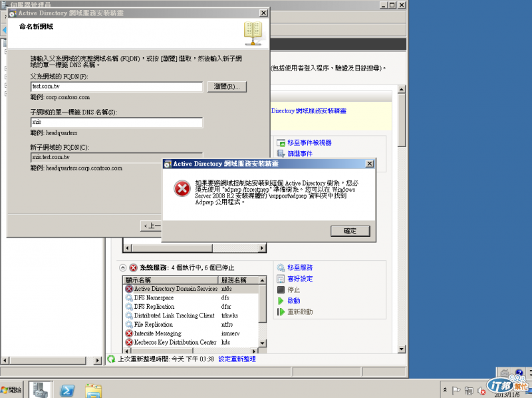The height and width of the screenshot is (398, 532).
Task: Click left tree pane scroll right arrow
Action: click(98, 360)
